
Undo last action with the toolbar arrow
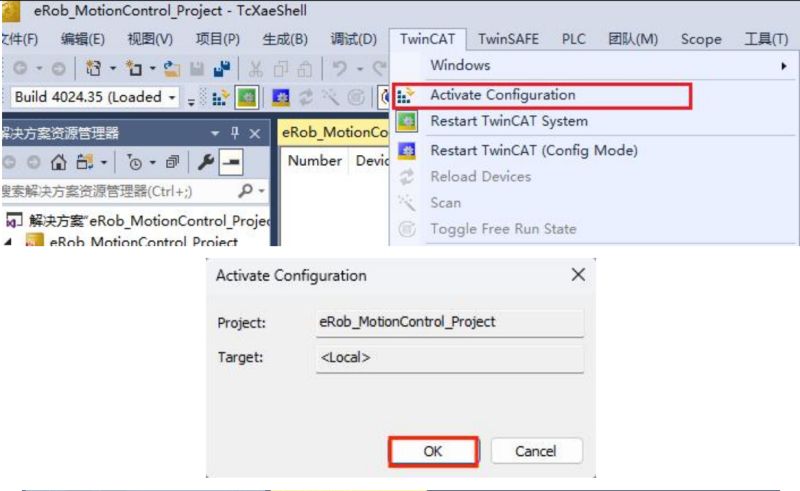pyautogui.click(x=340, y=68)
